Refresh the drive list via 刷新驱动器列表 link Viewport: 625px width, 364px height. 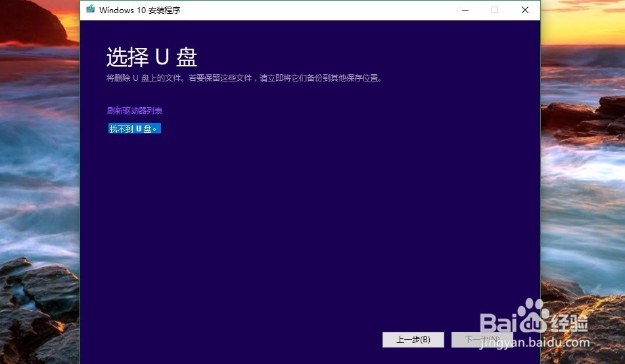134,110
